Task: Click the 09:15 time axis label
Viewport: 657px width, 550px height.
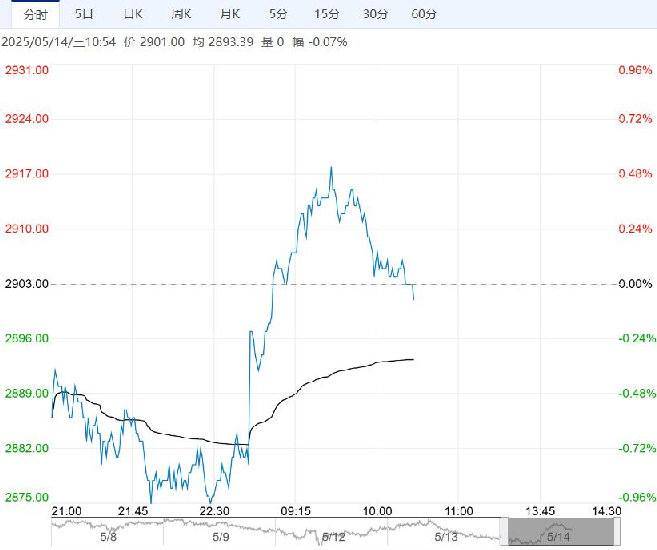Action: point(295,511)
